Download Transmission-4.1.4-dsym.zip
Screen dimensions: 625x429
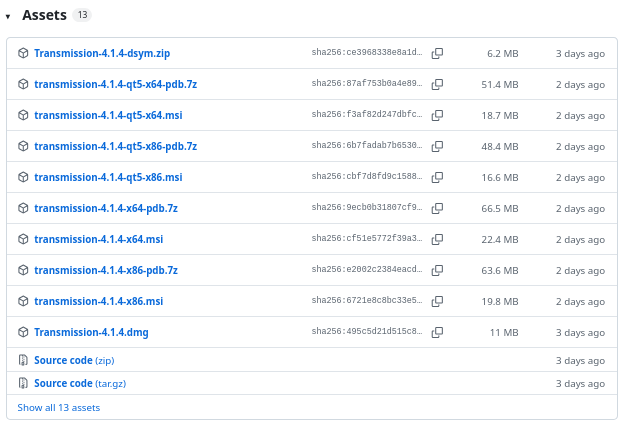102,53
